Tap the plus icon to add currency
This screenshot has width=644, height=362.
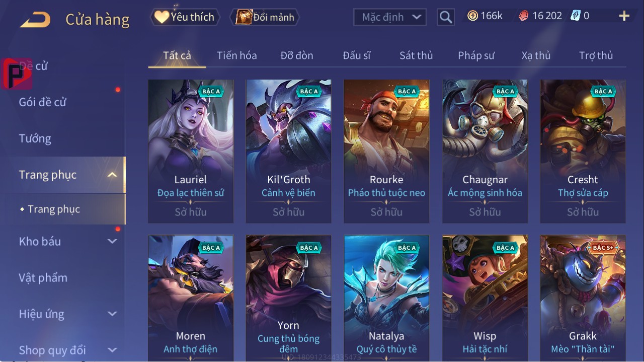624,16
